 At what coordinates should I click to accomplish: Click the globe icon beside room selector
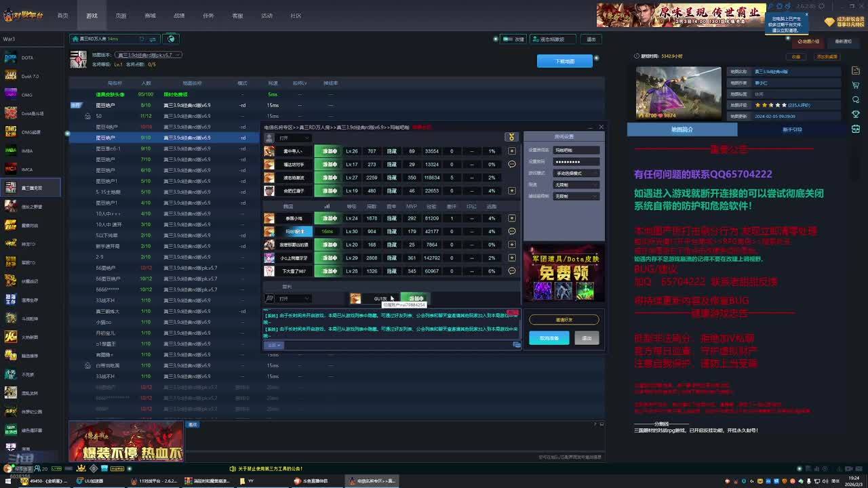pyautogui.click(x=172, y=39)
